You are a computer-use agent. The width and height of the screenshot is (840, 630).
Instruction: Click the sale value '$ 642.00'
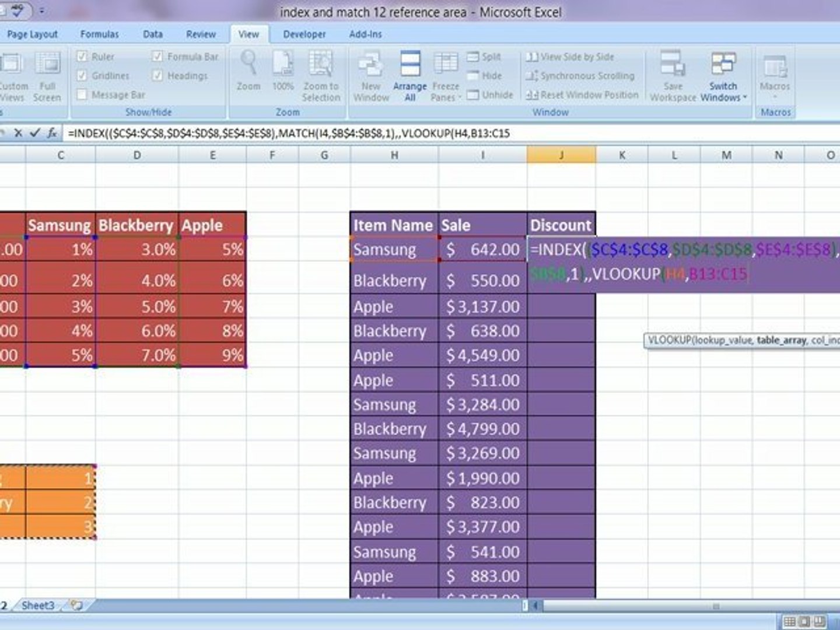coord(482,250)
